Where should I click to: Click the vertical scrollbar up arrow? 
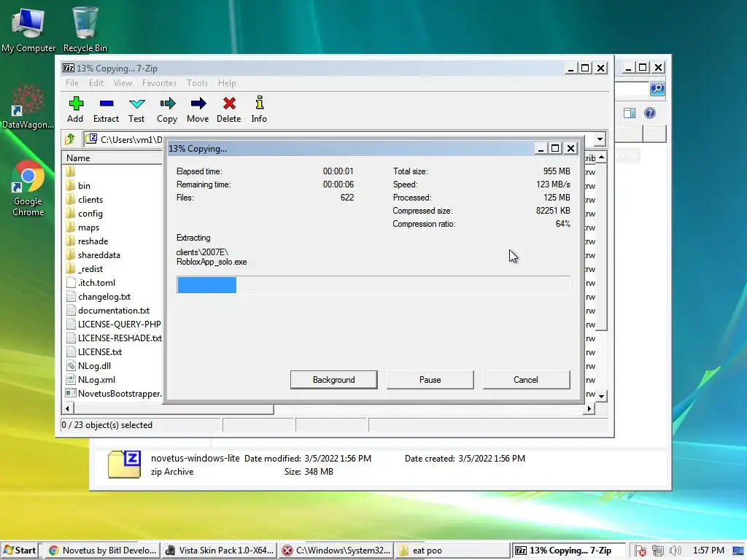(602, 157)
